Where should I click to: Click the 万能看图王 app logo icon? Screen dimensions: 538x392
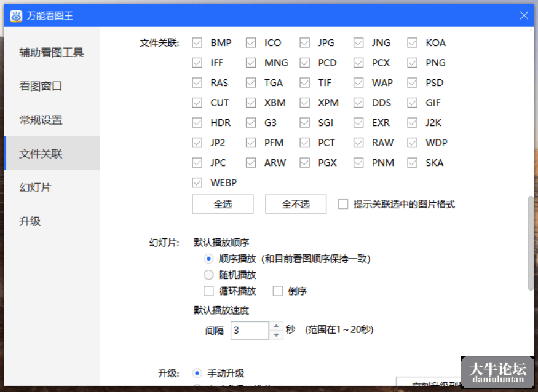[16, 16]
